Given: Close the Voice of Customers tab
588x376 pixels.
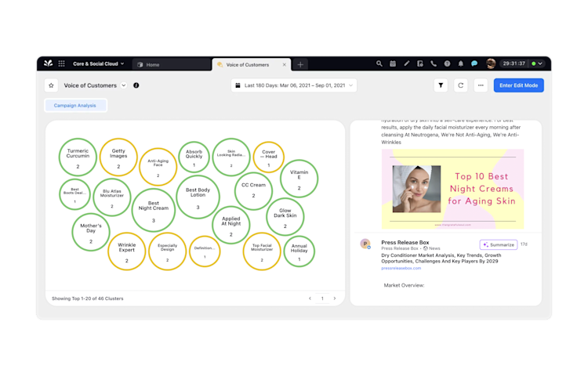Looking at the screenshot, I should [285, 65].
